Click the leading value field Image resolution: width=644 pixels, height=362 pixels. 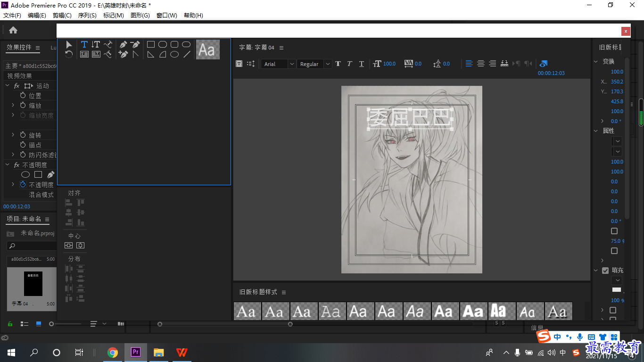446,64
